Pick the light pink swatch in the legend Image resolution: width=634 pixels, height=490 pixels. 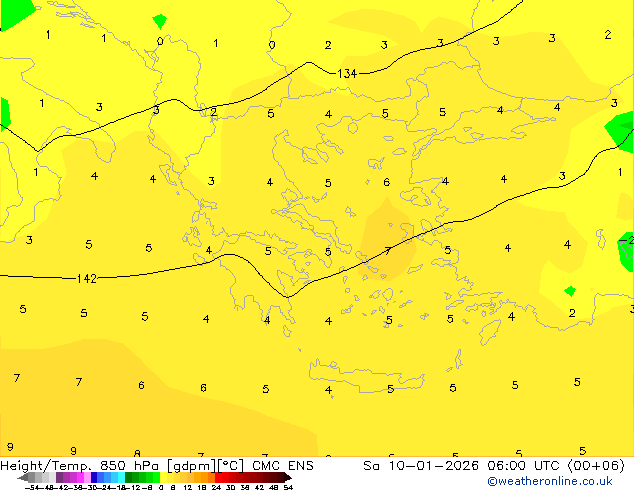tap(87, 477)
